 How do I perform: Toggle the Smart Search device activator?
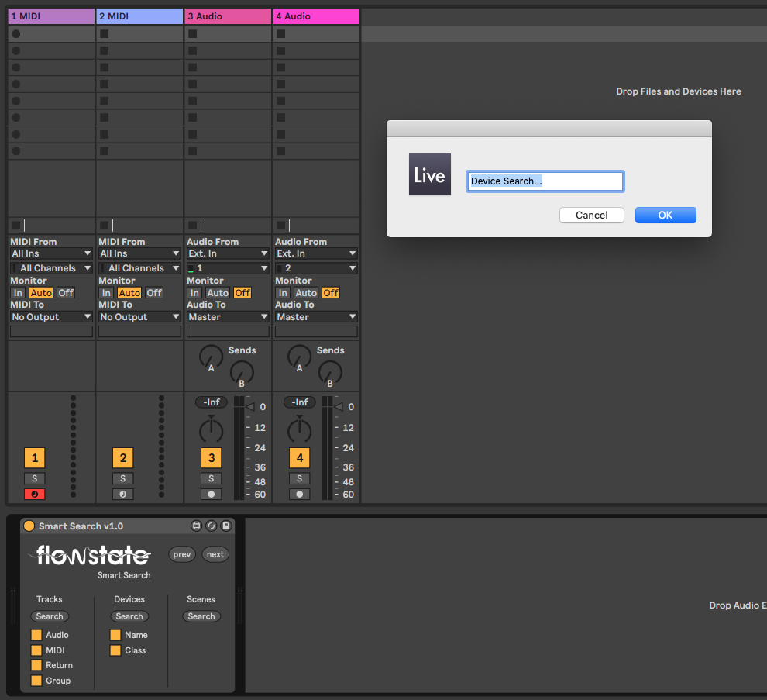(x=29, y=526)
